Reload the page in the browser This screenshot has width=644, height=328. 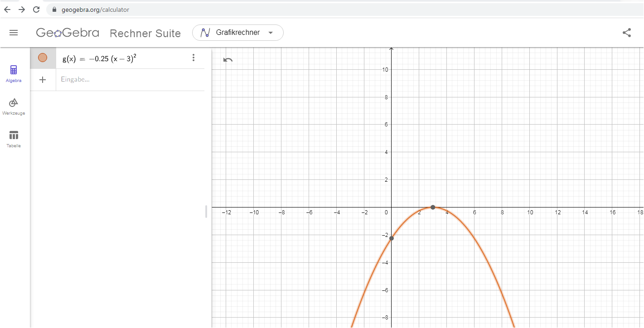click(x=36, y=10)
